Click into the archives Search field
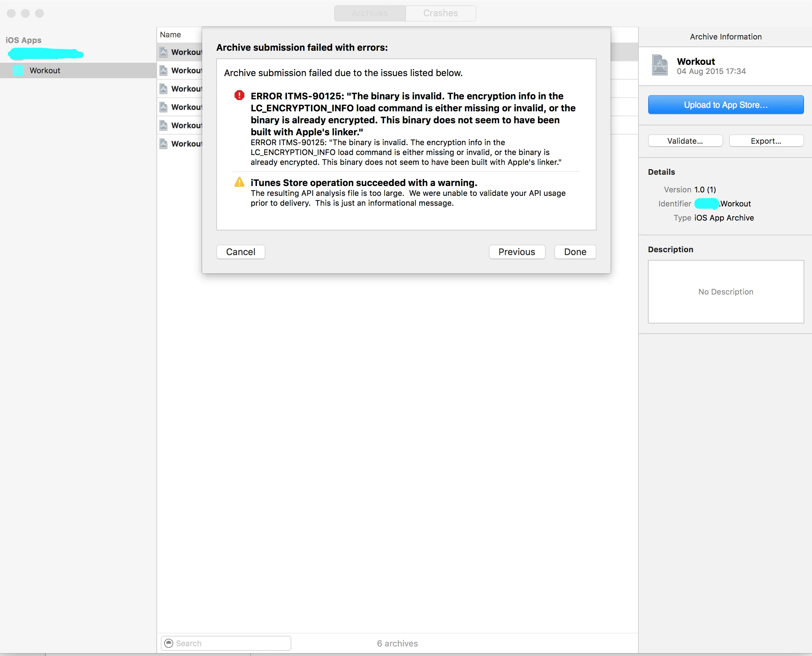Viewport: 812px width, 656px height. click(230, 643)
